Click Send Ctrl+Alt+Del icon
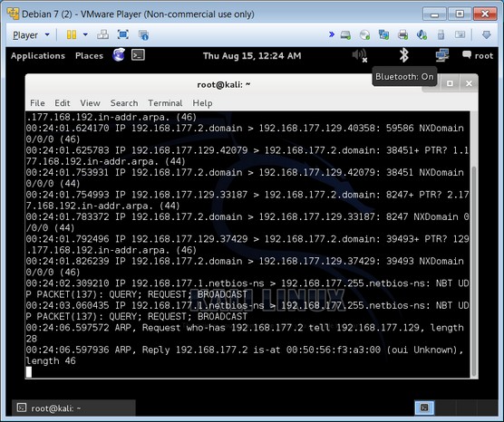The width and height of the screenshot is (504, 422). [x=102, y=34]
